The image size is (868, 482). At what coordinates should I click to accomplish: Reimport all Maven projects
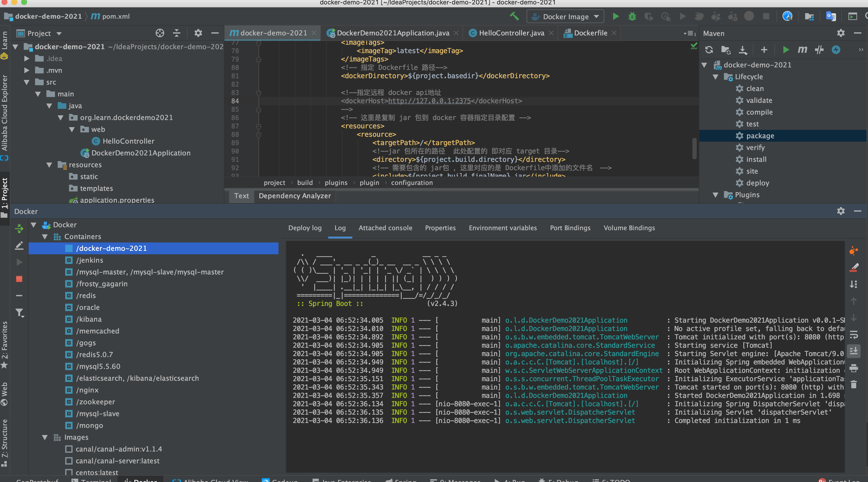[x=709, y=50]
